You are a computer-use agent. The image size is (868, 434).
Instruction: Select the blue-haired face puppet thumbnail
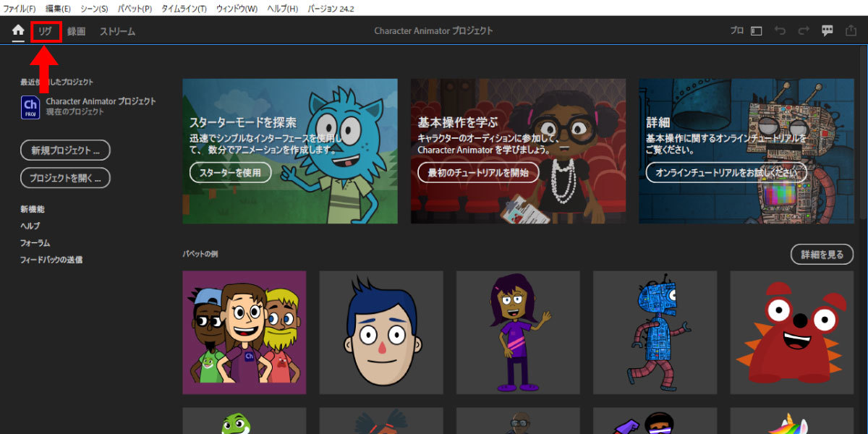click(381, 333)
